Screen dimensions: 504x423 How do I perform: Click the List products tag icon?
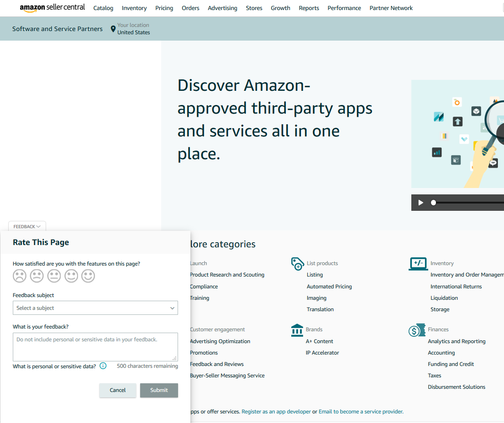click(x=297, y=264)
